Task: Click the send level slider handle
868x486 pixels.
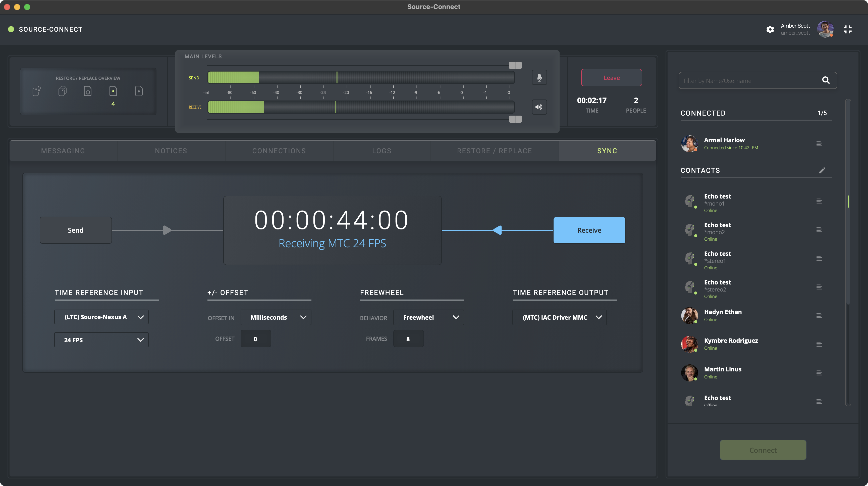Action: (x=515, y=65)
